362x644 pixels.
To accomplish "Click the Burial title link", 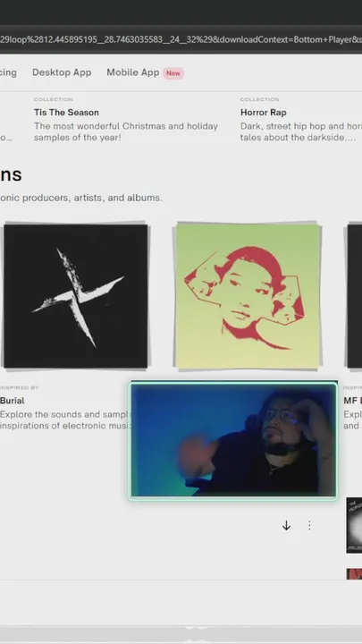I will click(13, 401).
